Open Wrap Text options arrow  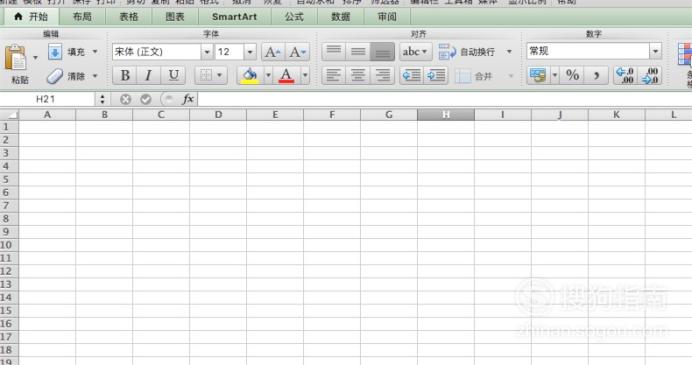[x=509, y=52]
